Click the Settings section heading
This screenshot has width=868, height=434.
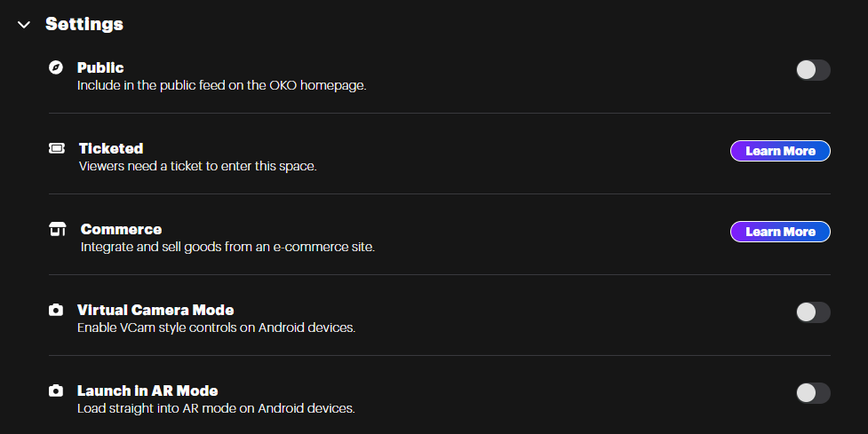(x=84, y=24)
